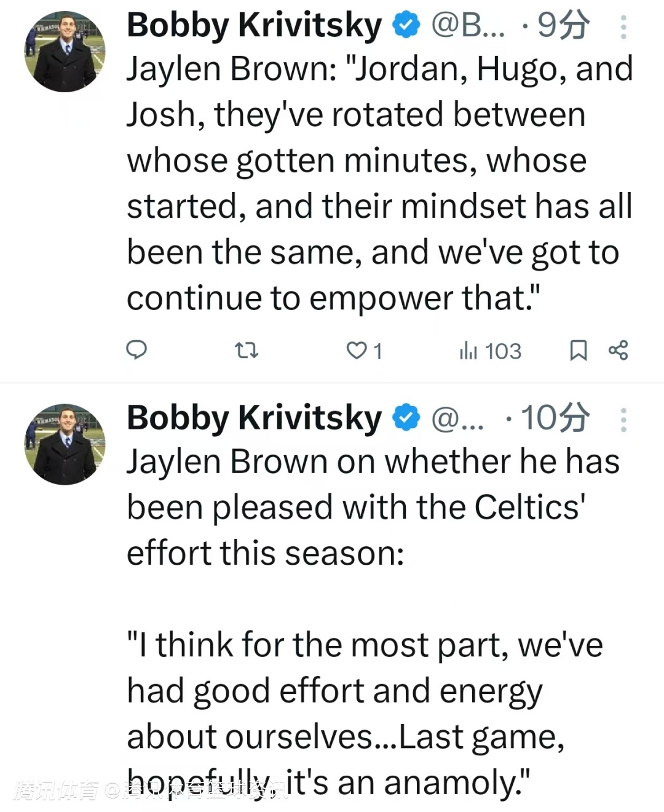Screen dimensions: 664x812
Task: Open more options for the second tweet
Action: [623, 420]
